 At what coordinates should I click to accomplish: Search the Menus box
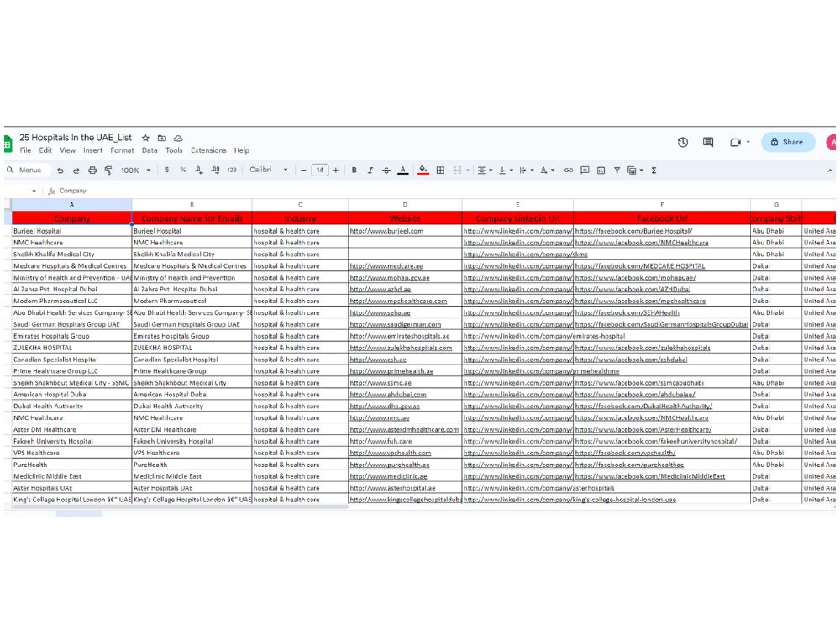coord(28,171)
